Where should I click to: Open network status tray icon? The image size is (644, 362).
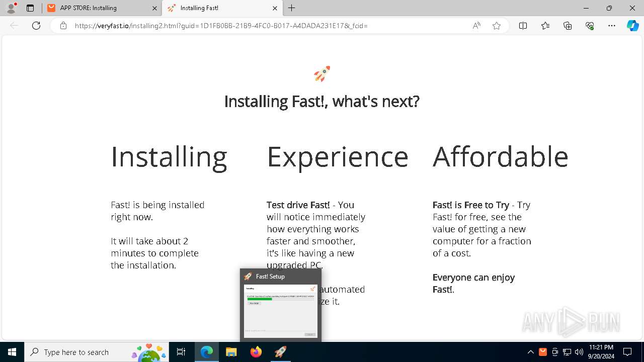pos(567,352)
